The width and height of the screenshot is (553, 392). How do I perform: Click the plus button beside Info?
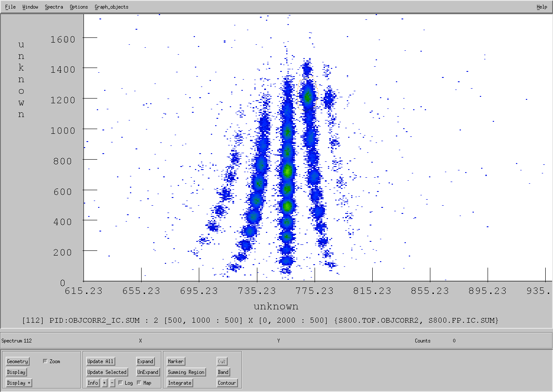pos(105,383)
